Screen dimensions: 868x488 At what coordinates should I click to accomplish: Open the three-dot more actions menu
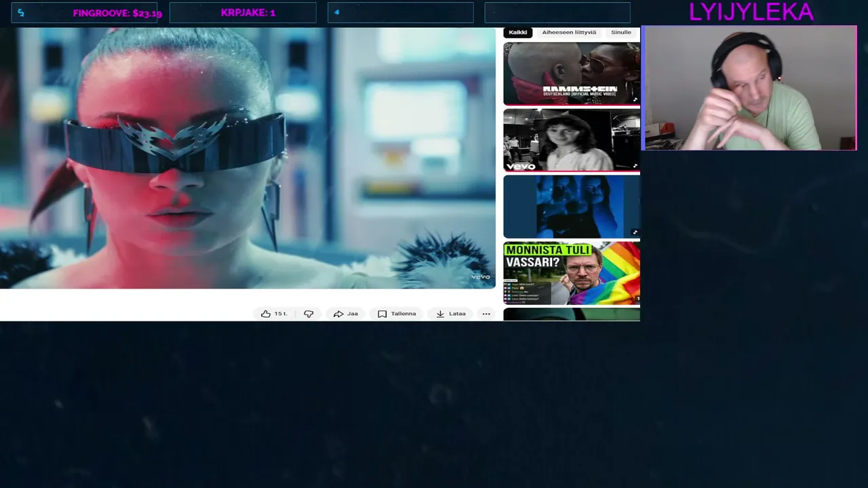[x=486, y=314]
